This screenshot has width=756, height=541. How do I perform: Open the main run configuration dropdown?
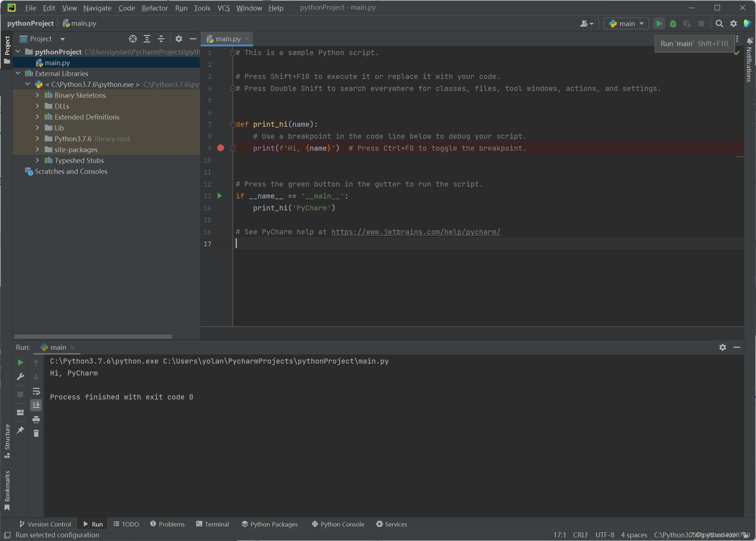point(626,24)
